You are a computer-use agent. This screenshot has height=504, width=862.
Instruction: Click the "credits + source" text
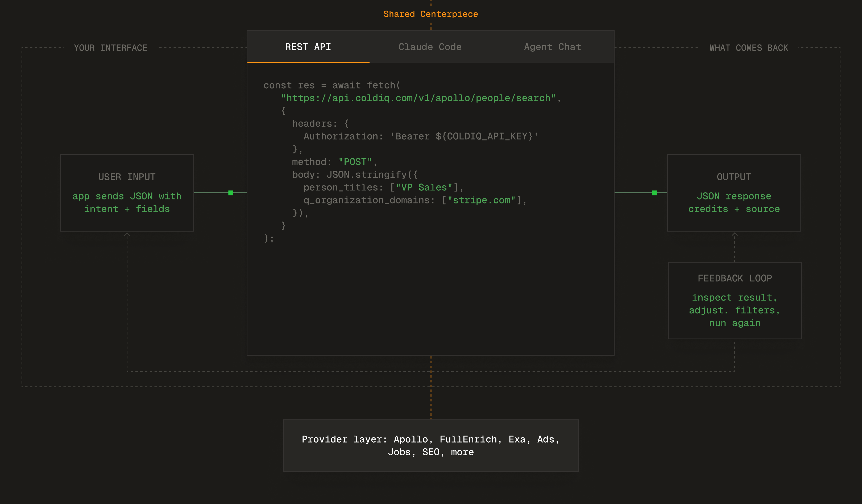click(x=734, y=209)
